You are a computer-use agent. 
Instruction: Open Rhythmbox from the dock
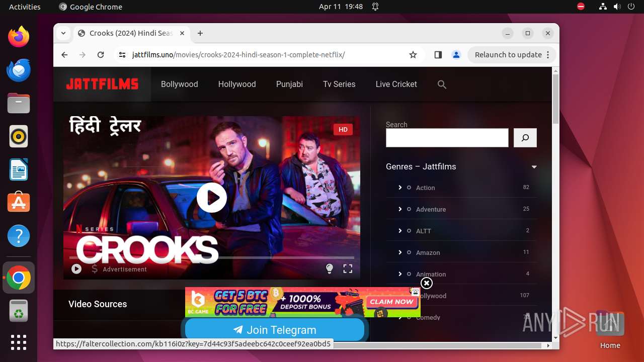[19, 136]
